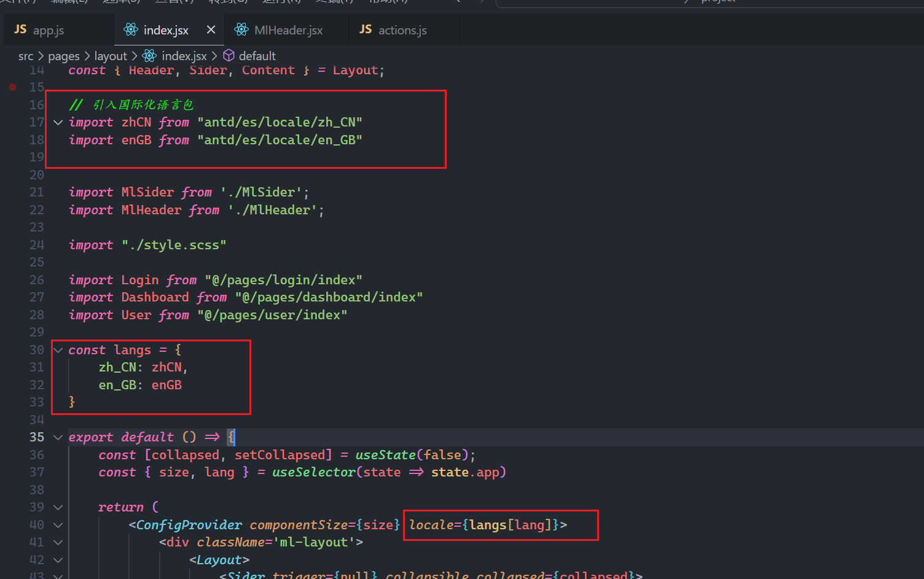Click the './MlSider' import path

coord(261,192)
